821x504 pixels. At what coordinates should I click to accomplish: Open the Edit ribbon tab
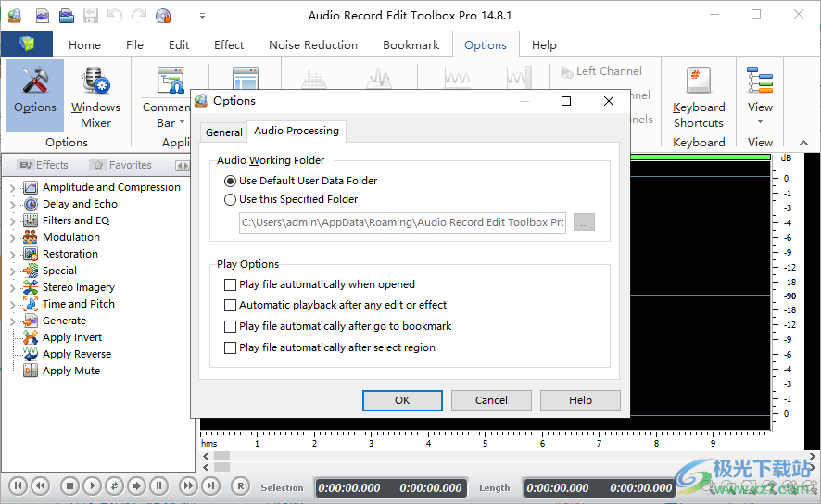[x=179, y=45]
